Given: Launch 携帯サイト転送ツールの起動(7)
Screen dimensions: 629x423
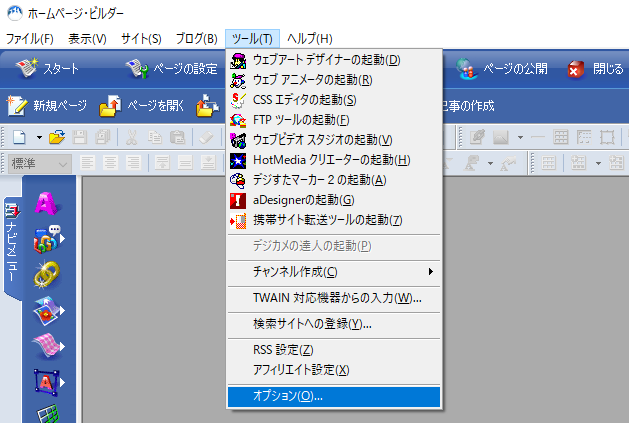Looking at the screenshot, I should tap(334, 220).
